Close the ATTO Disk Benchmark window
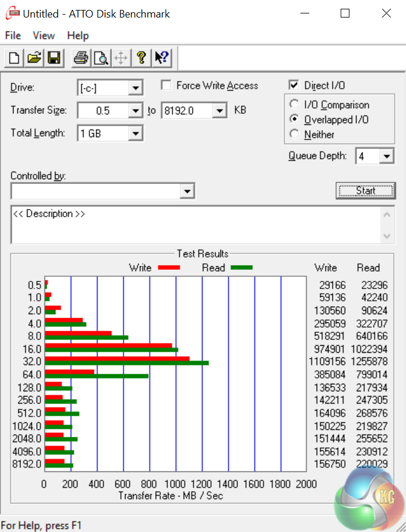 coord(386,13)
